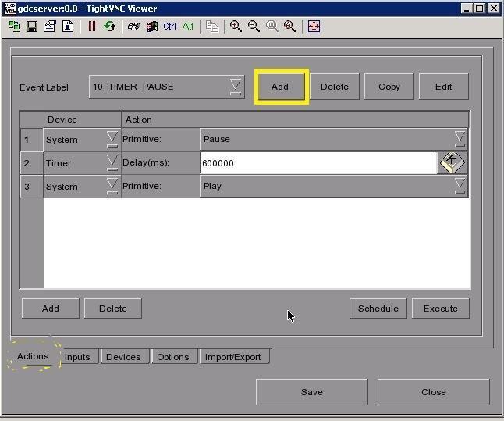
Task: Click the Transfer files toolbar icon
Action: [212, 27]
